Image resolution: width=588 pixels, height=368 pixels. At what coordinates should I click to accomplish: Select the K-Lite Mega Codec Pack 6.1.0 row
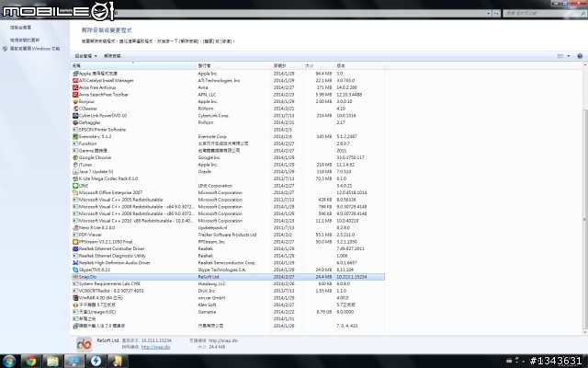[228, 178]
